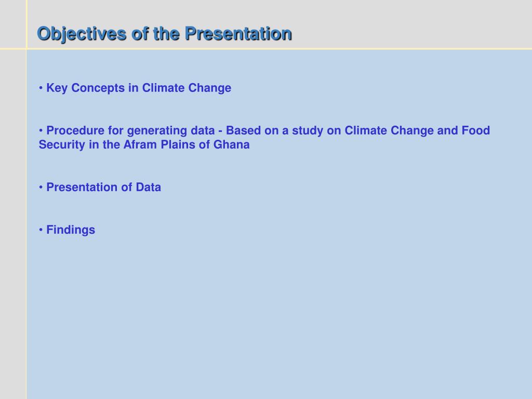
Task: Click the words 'Climate Change' in first bullet
Action: coord(187,88)
